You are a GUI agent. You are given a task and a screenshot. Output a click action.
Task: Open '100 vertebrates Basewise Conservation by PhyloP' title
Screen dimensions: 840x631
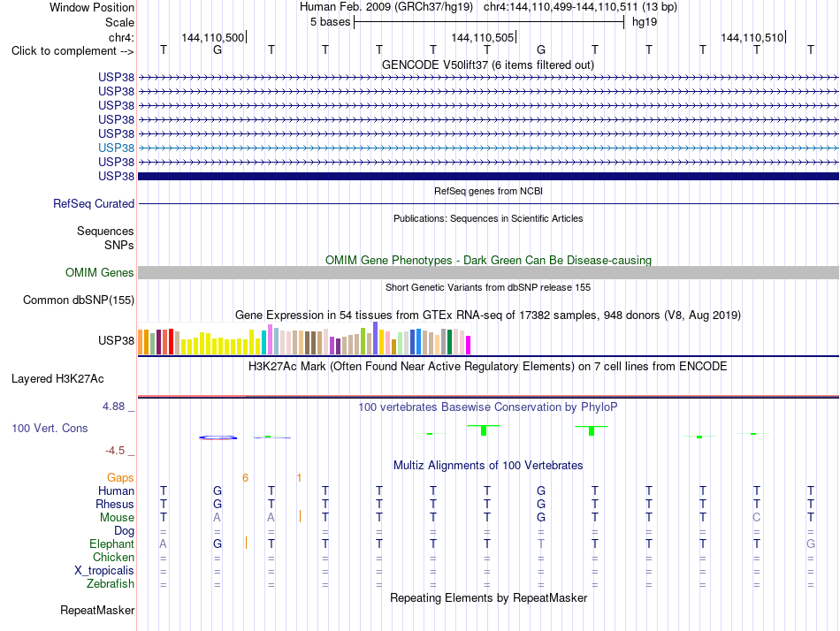click(488, 407)
